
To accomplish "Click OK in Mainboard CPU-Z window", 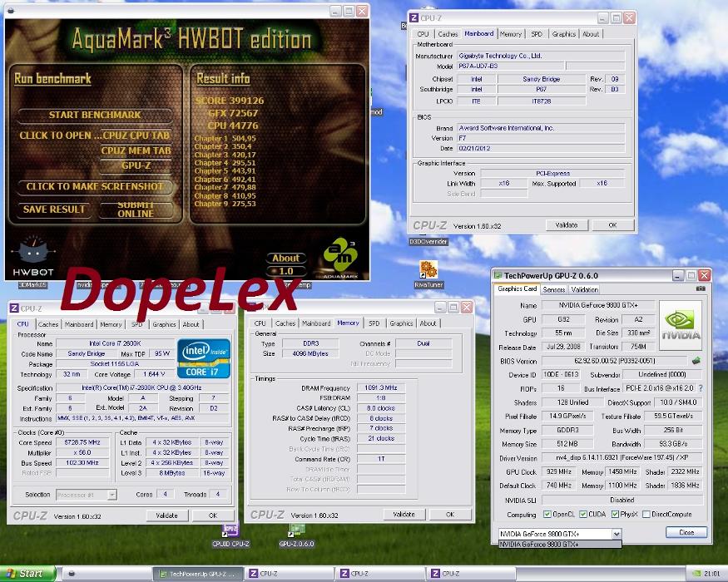I will coord(612,225).
